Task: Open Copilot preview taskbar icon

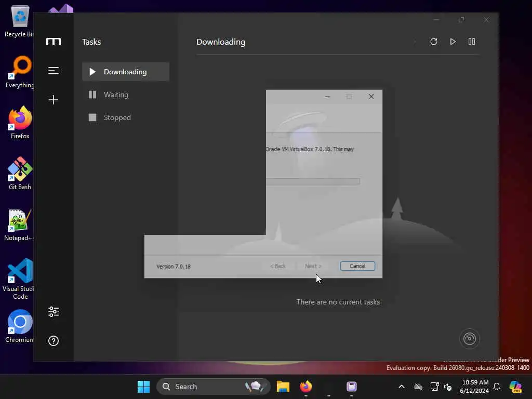Action: click(515, 387)
